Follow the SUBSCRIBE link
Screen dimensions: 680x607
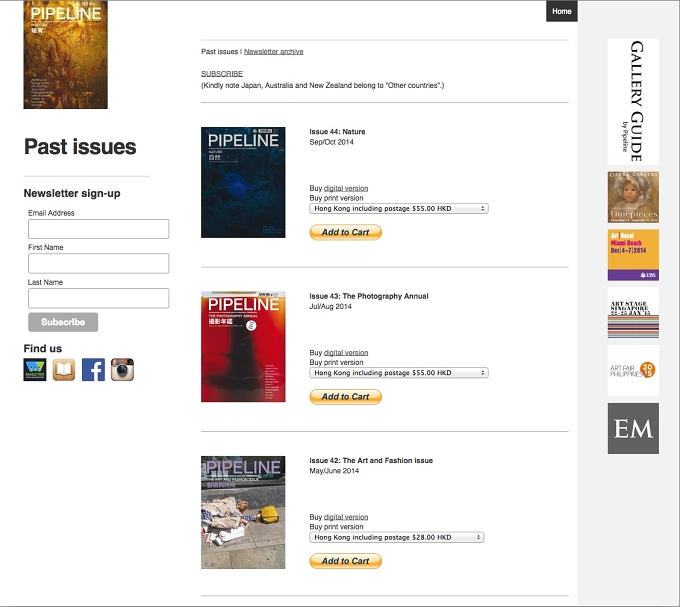pos(222,74)
